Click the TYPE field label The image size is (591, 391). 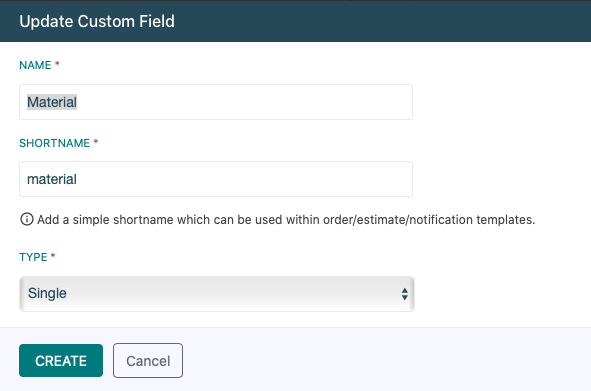coord(33,257)
